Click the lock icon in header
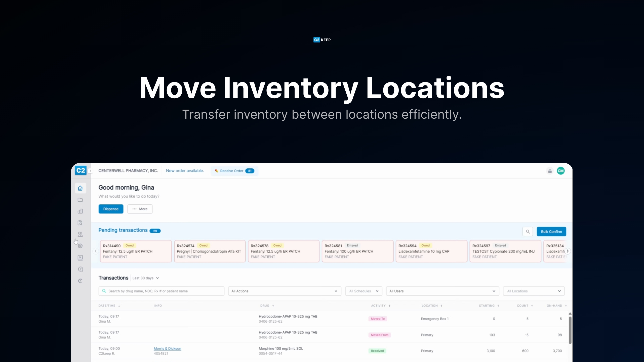The width and height of the screenshot is (644, 362). pyautogui.click(x=550, y=171)
